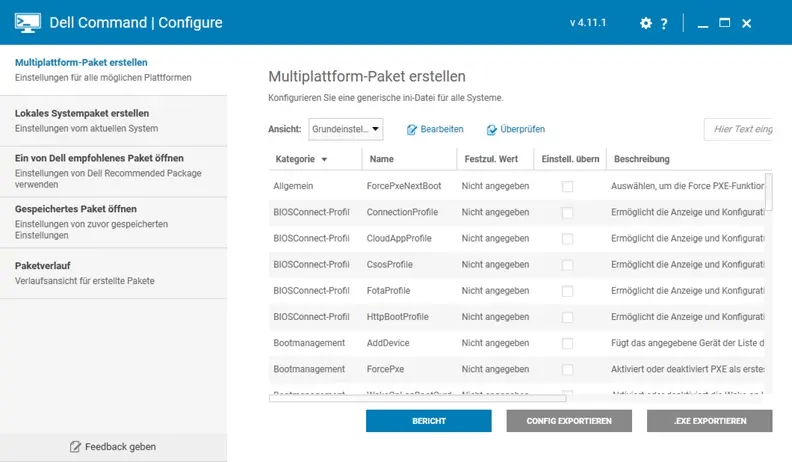Image resolution: width=792 pixels, height=462 pixels.
Task: Click the Feedback geben pencil icon
Action: click(x=75, y=447)
